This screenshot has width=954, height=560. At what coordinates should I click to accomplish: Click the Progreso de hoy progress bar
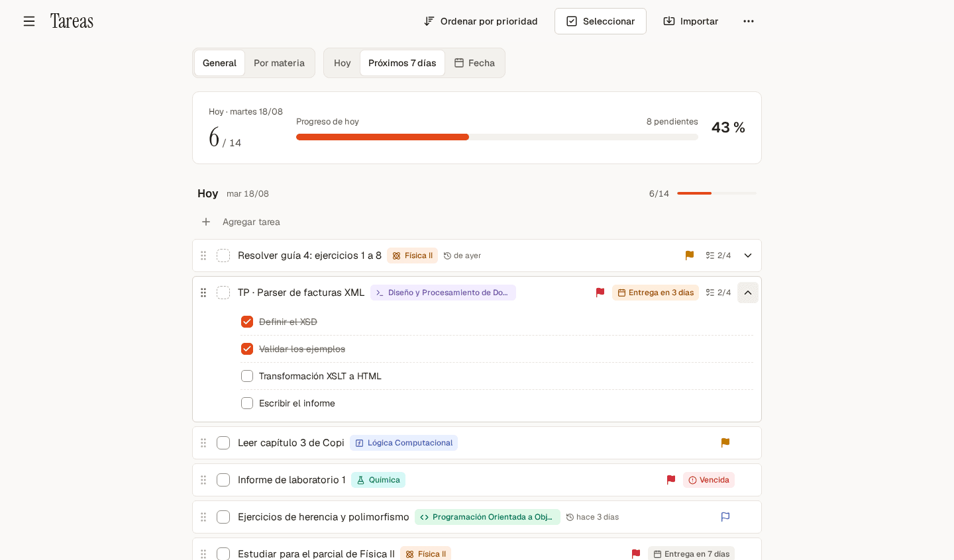click(x=497, y=137)
